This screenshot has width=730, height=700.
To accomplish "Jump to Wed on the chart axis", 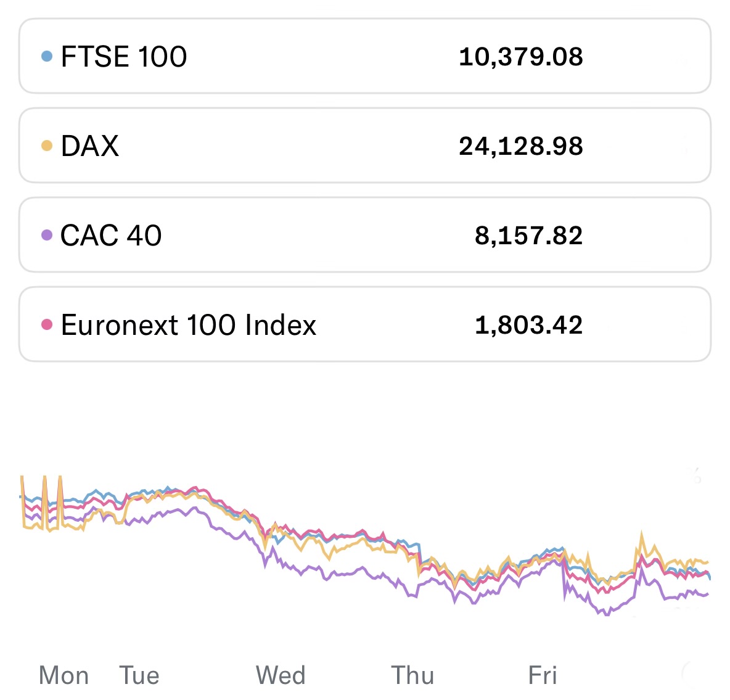I will click(x=281, y=676).
